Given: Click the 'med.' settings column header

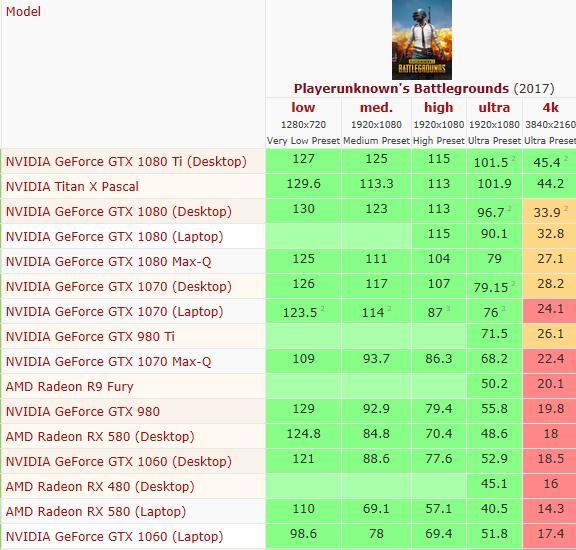Looking at the screenshot, I should pos(376,107).
